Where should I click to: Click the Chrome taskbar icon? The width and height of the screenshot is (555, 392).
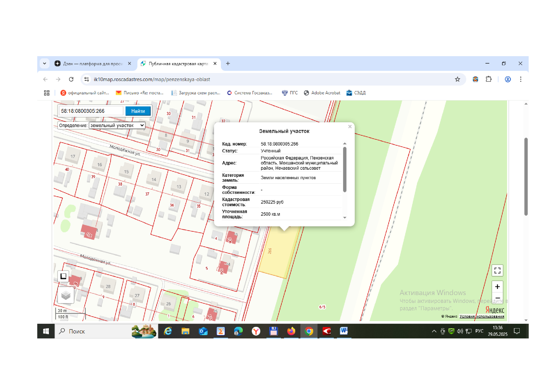[x=309, y=331]
